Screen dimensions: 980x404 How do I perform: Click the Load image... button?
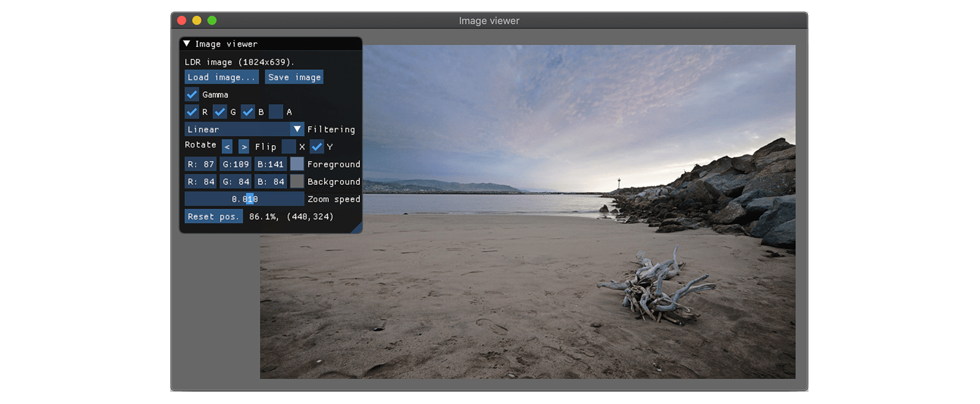(x=222, y=77)
